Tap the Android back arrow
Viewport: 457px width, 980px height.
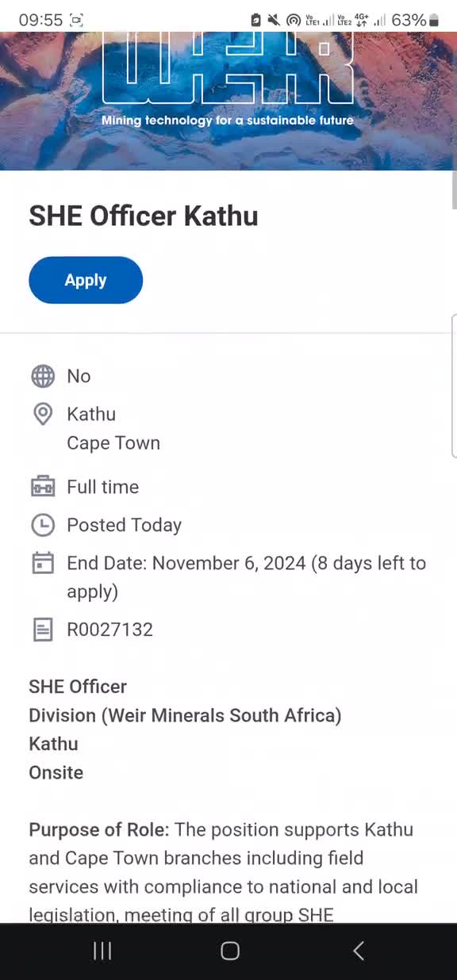click(358, 951)
